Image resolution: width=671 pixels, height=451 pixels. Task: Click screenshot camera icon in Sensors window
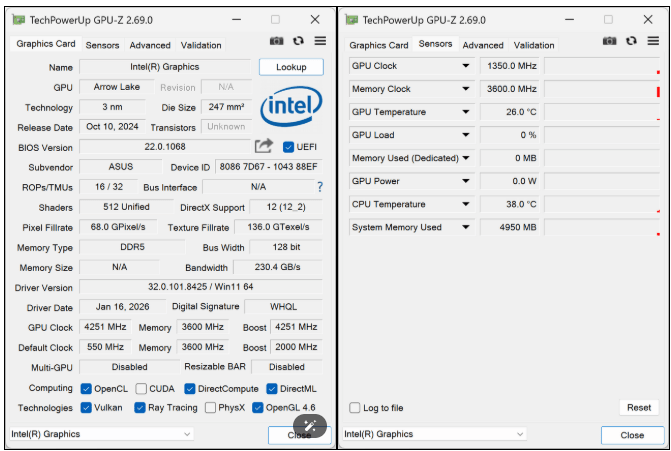[609, 41]
